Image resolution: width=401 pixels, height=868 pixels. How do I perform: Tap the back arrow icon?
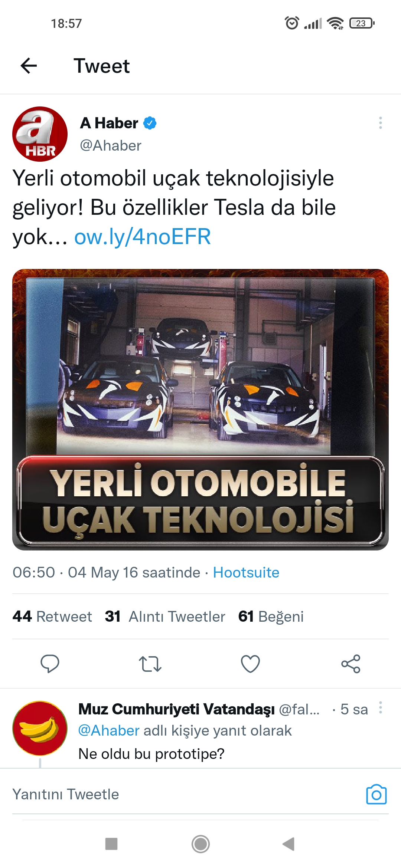click(x=29, y=66)
